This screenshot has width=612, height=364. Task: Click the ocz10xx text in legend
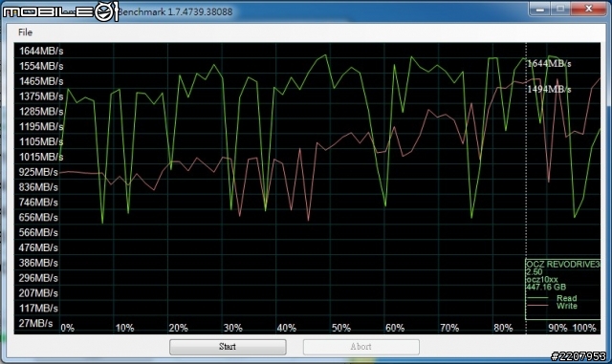coord(542,280)
